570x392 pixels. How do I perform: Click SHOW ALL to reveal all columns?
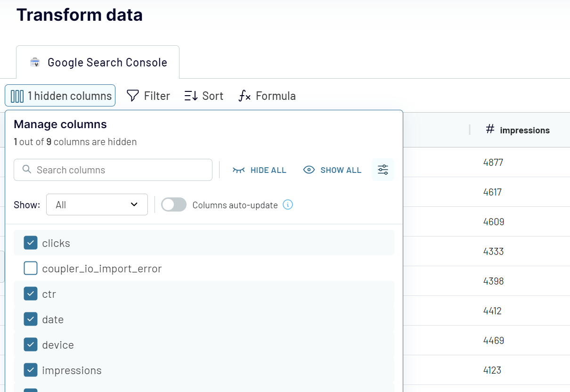(x=332, y=170)
